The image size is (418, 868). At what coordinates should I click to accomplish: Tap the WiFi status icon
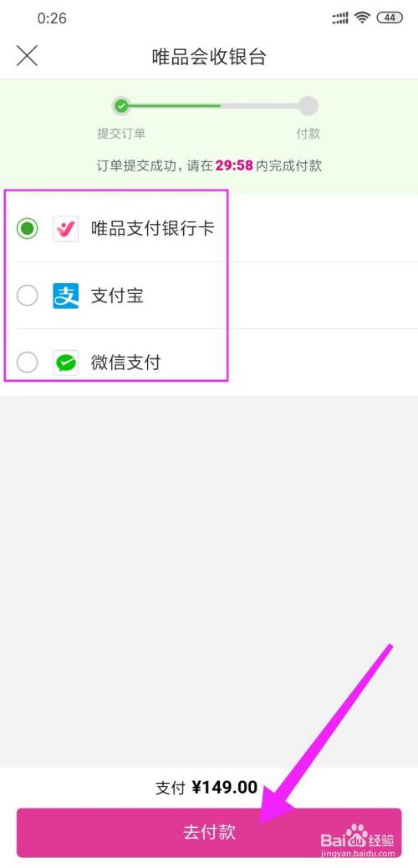[363, 18]
